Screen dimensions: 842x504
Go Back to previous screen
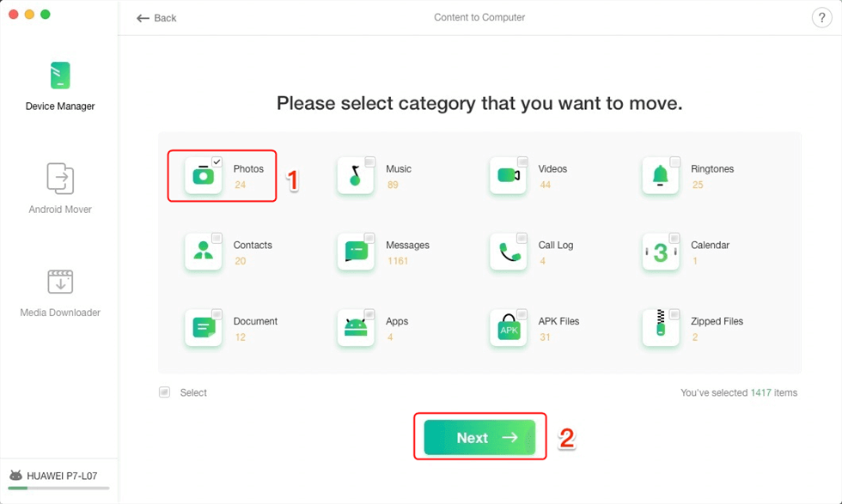[156, 18]
